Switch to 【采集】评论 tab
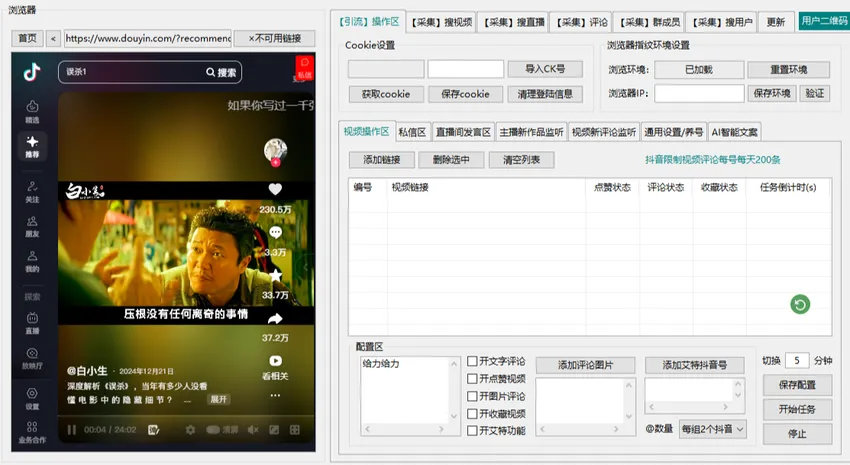This screenshot has height=465, width=850. pos(582,22)
